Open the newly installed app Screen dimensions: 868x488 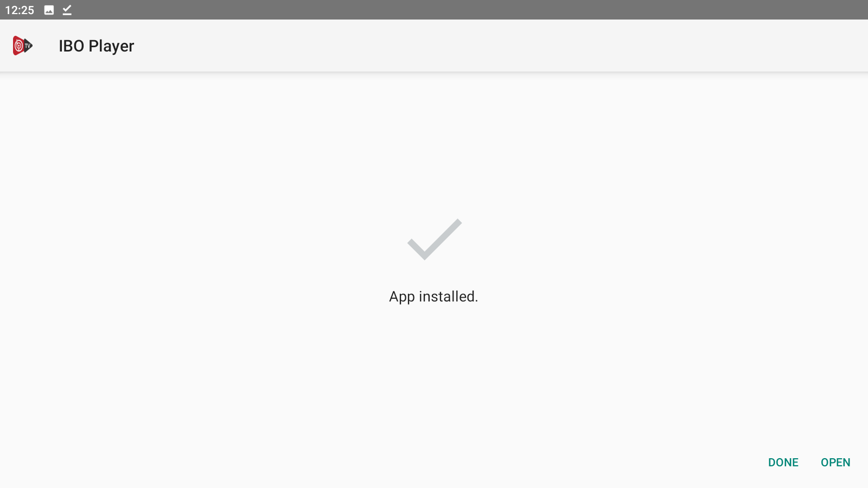point(835,463)
